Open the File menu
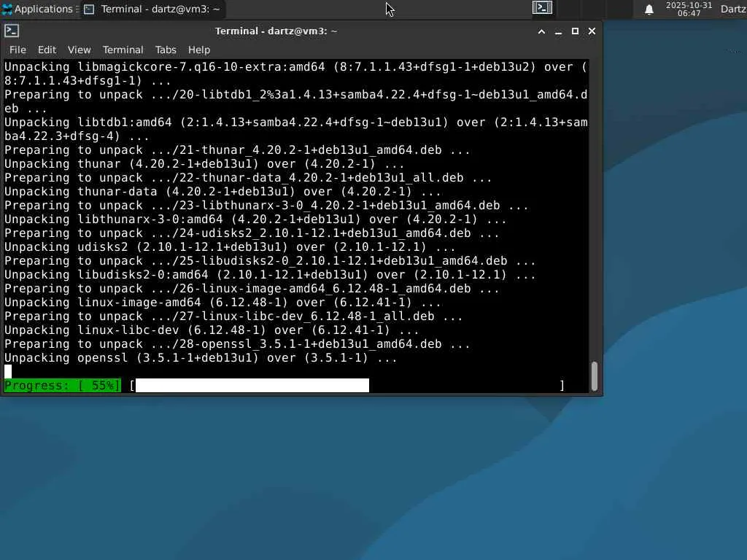 (18, 50)
